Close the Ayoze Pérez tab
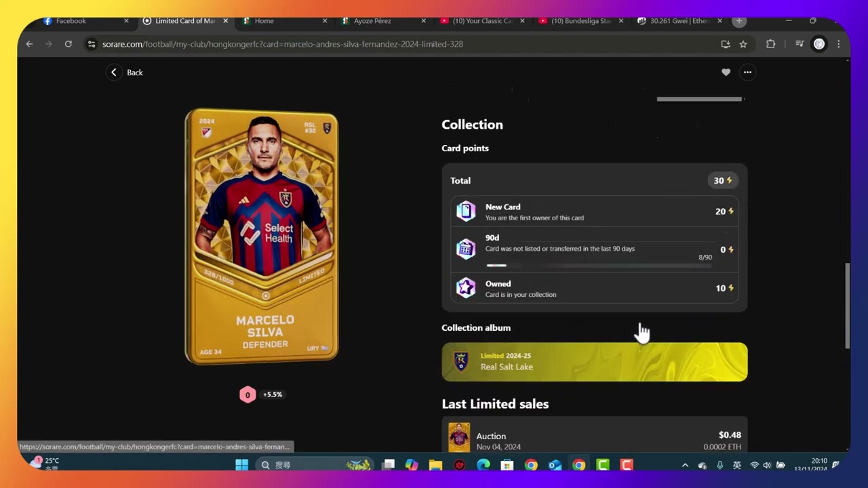 tap(424, 21)
